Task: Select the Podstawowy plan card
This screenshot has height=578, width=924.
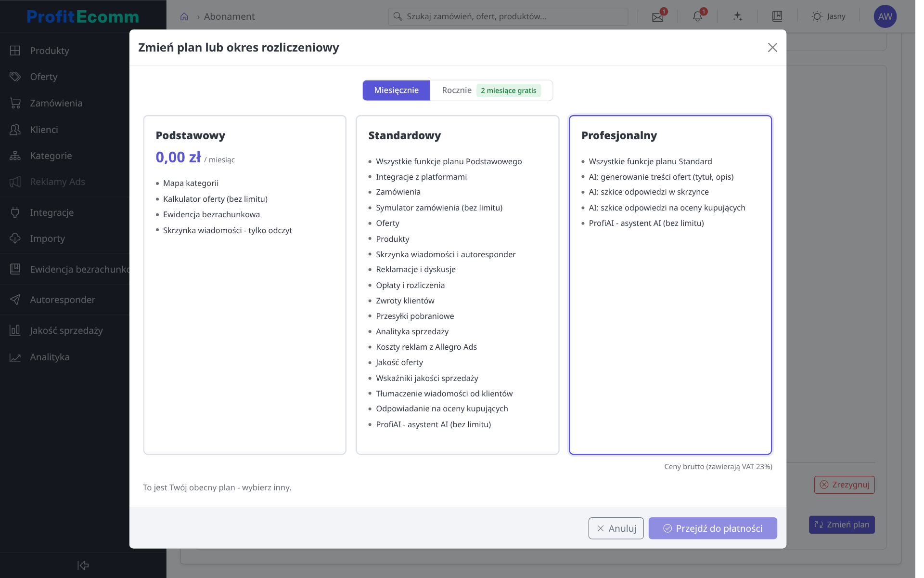Action: coord(244,285)
